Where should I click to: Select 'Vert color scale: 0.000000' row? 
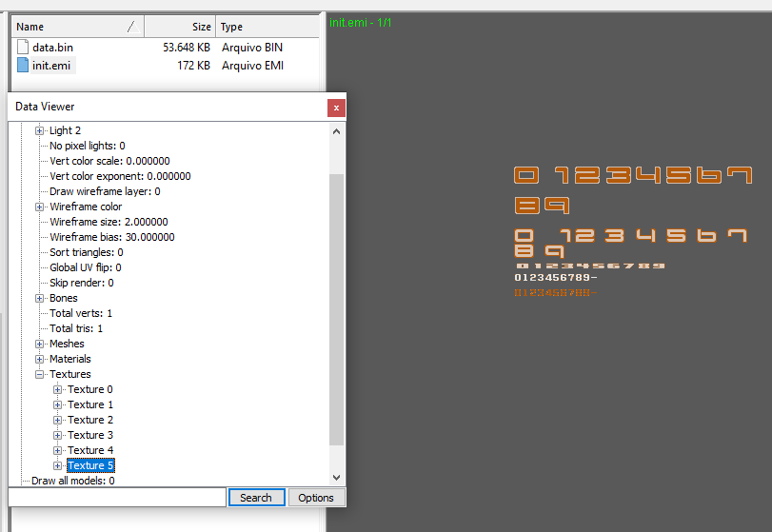[109, 161]
